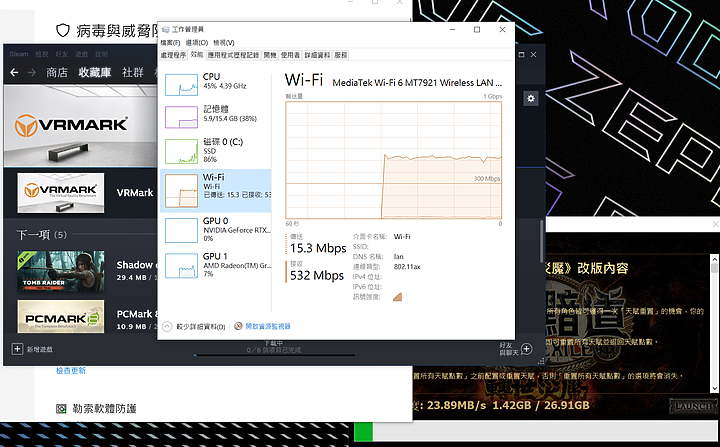The width and height of the screenshot is (720, 447).
Task: Click the 532 Mbps receive value
Action: [317, 276]
